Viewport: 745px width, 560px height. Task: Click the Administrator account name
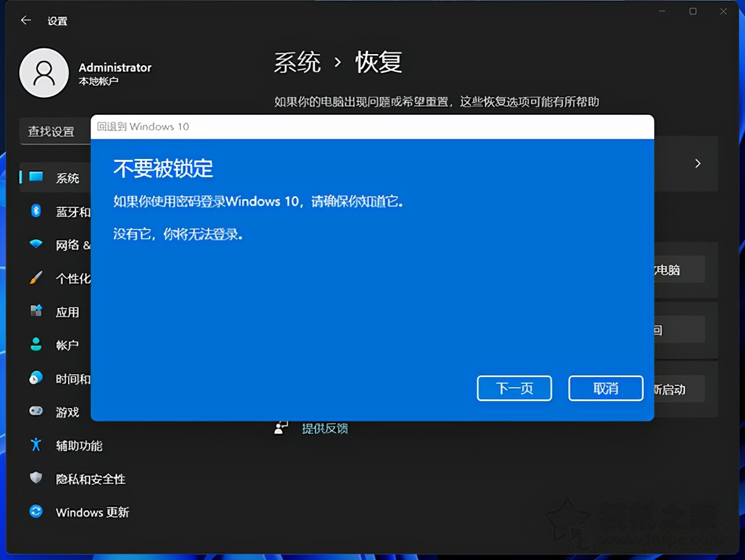pyautogui.click(x=115, y=68)
